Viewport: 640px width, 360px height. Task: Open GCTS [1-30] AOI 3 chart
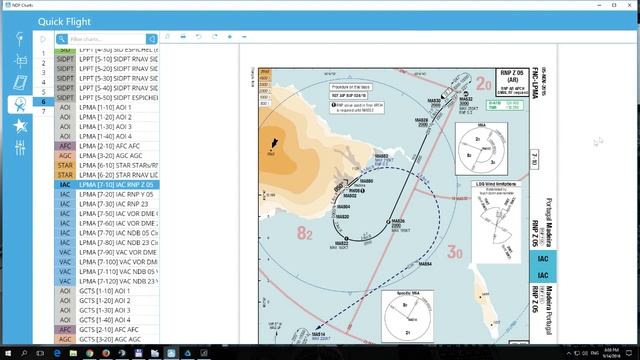pos(107,310)
